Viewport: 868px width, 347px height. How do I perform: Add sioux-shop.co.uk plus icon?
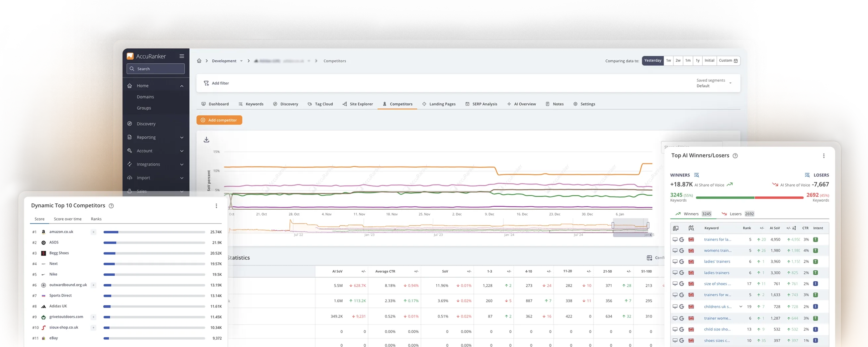click(x=93, y=327)
